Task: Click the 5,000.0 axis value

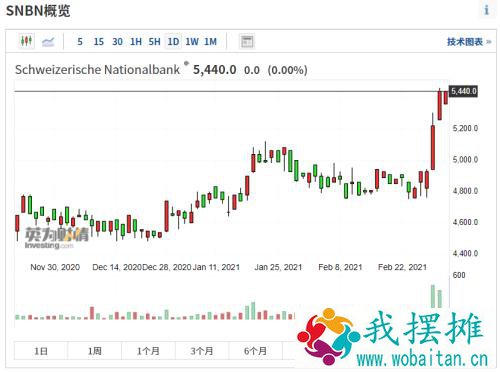Action: click(465, 159)
